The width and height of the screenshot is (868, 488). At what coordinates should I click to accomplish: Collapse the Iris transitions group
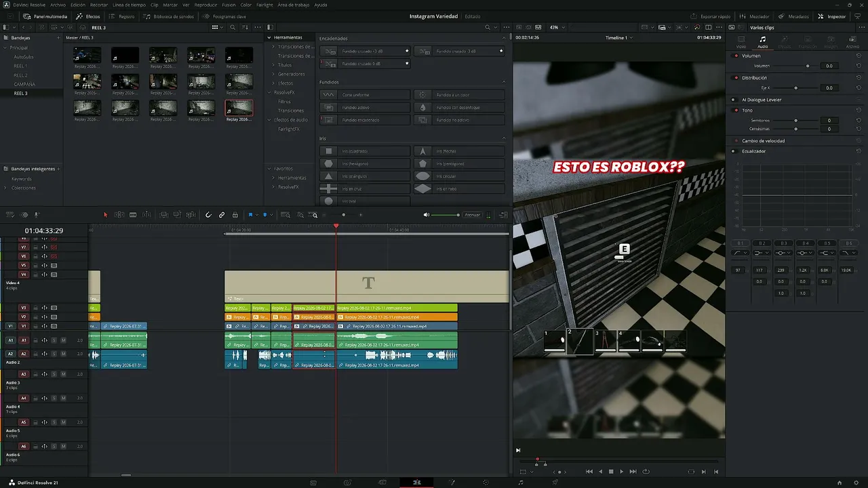504,138
